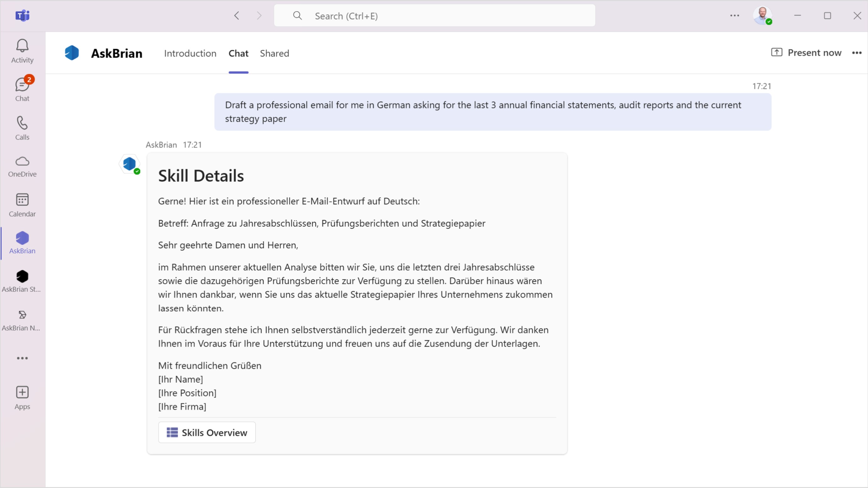Open the Calls phone icon
Image resolution: width=868 pixels, height=488 pixels.
(x=22, y=128)
